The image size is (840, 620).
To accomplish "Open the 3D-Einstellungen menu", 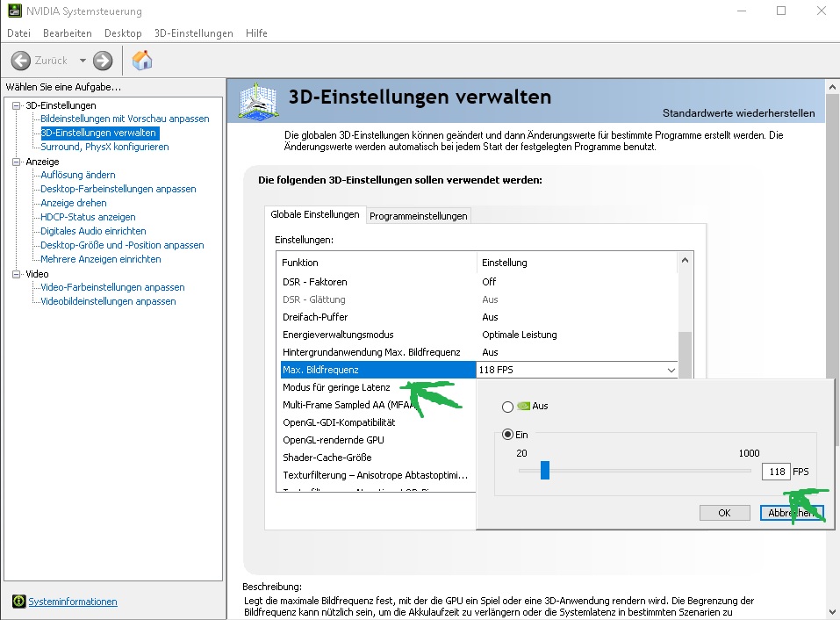I will (194, 33).
